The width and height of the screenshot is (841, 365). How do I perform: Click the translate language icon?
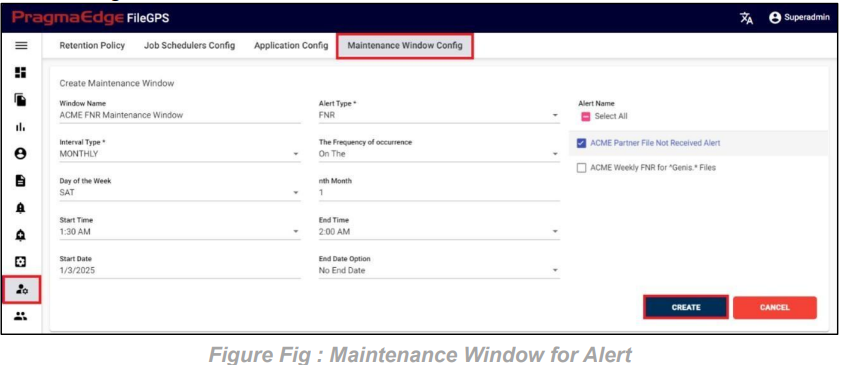pyautogui.click(x=746, y=18)
